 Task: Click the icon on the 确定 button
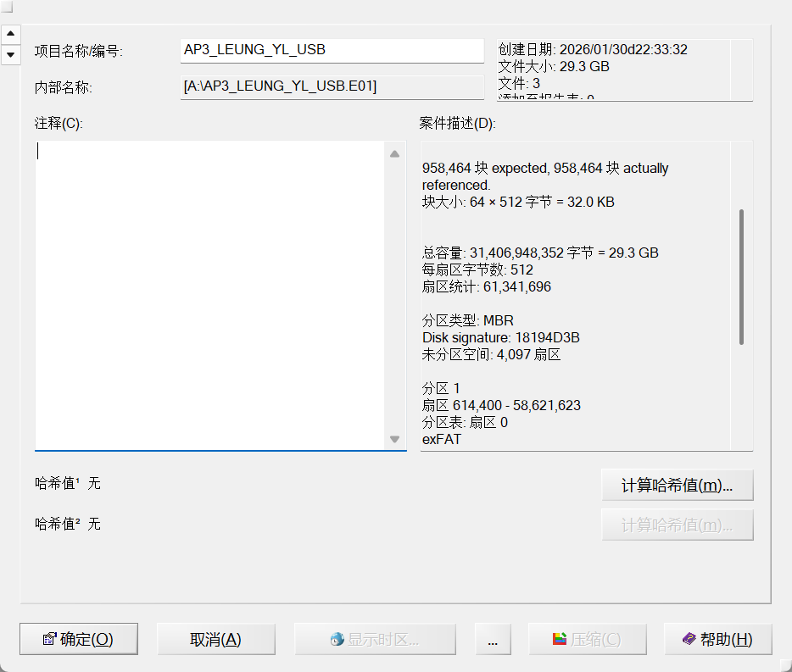49,639
